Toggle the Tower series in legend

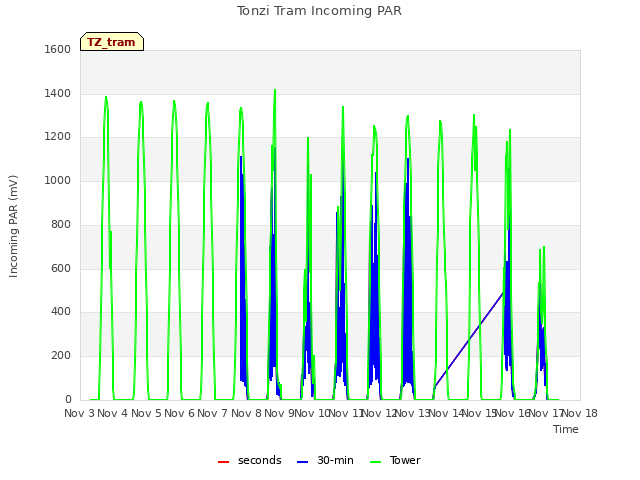click(395, 460)
